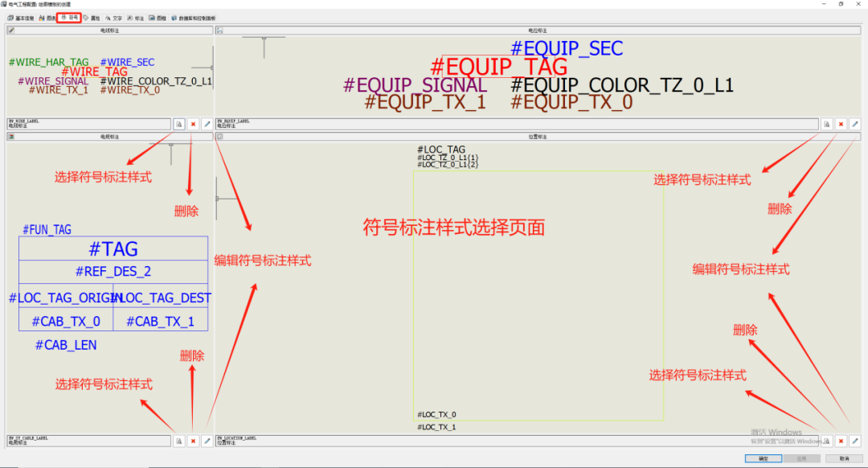Click the red X to delete wire label style
Viewport: 868px width, 468px height.
[x=193, y=124]
